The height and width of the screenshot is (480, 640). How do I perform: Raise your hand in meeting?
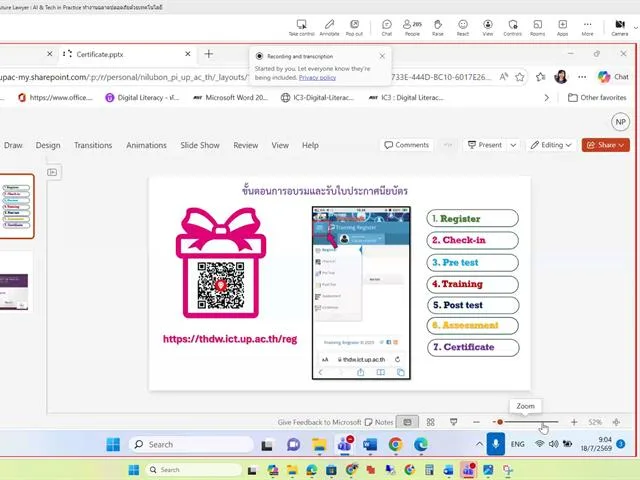tap(438, 28)
